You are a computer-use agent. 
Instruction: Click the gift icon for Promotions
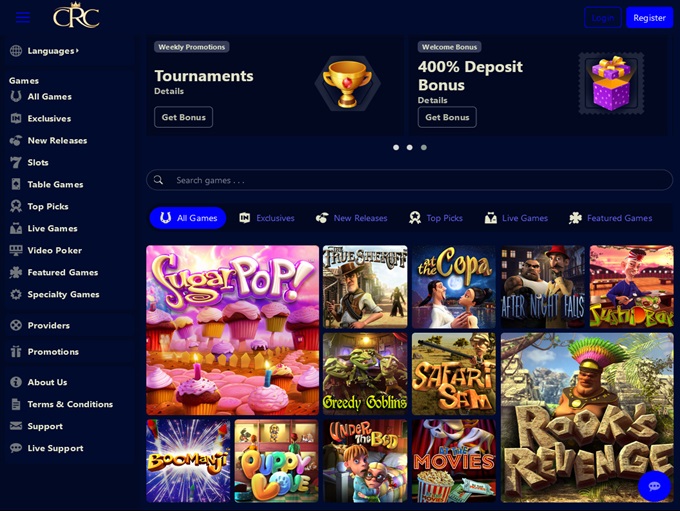pyautogui.click(x=16, y=351)
